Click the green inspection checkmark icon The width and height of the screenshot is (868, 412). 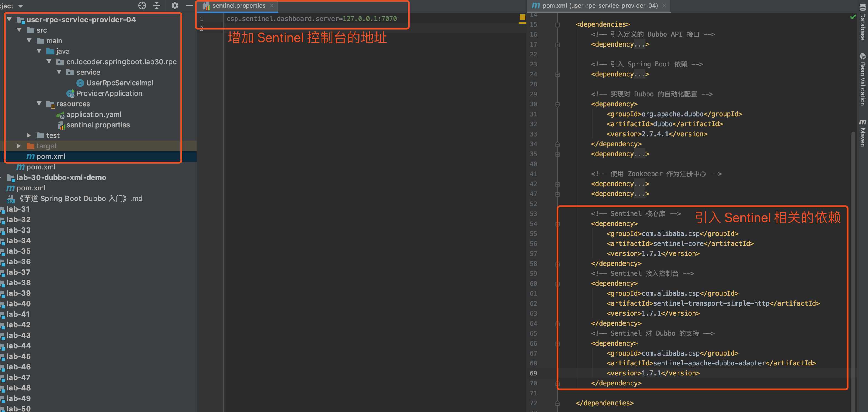852,17
